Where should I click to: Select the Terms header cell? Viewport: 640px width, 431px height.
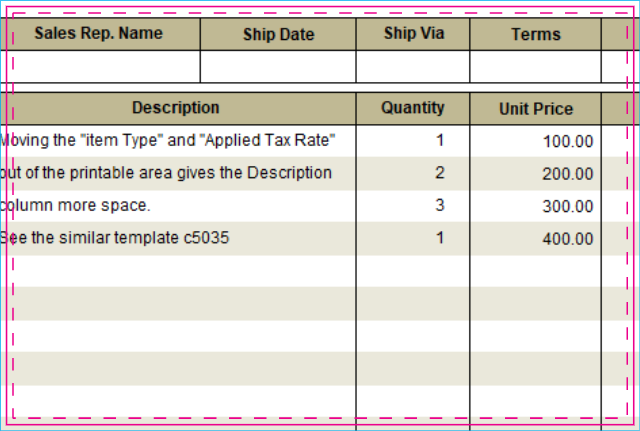click(x=535, y=35)
